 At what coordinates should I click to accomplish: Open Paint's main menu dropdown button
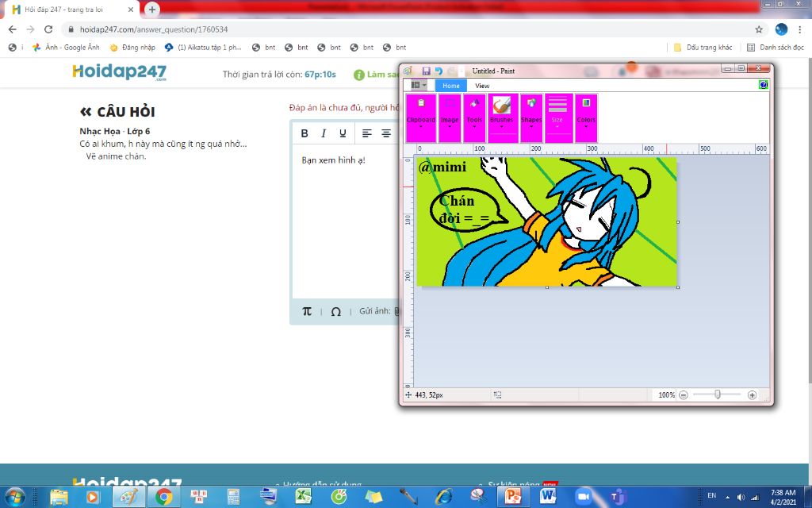pos(419,85)
